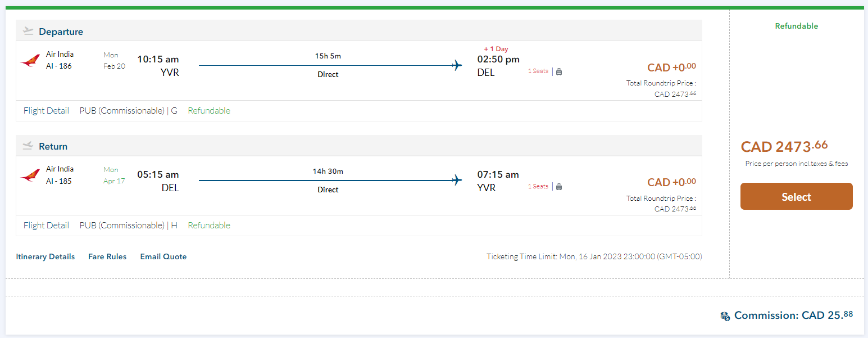Click the Refundable label on return flight
The width and height of the screenshot is (868, 338).
(x=209, y=226)
